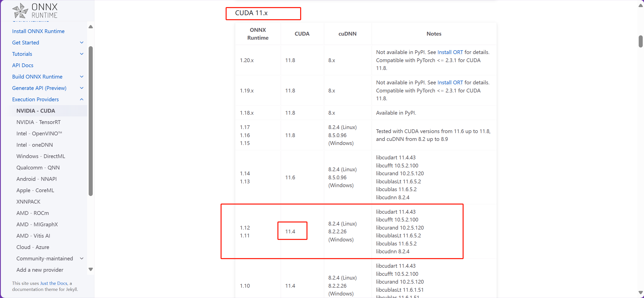The height and width of the screenshot is (298, 644).
Task: Click sidebar scroll up arrow
Action: click(91, 27)
